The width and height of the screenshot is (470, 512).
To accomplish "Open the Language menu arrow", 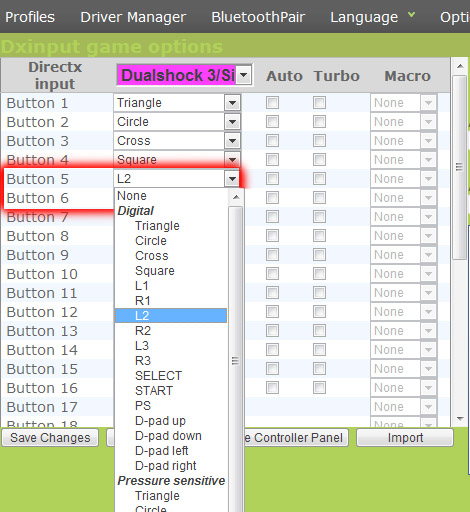I will 412,15.
